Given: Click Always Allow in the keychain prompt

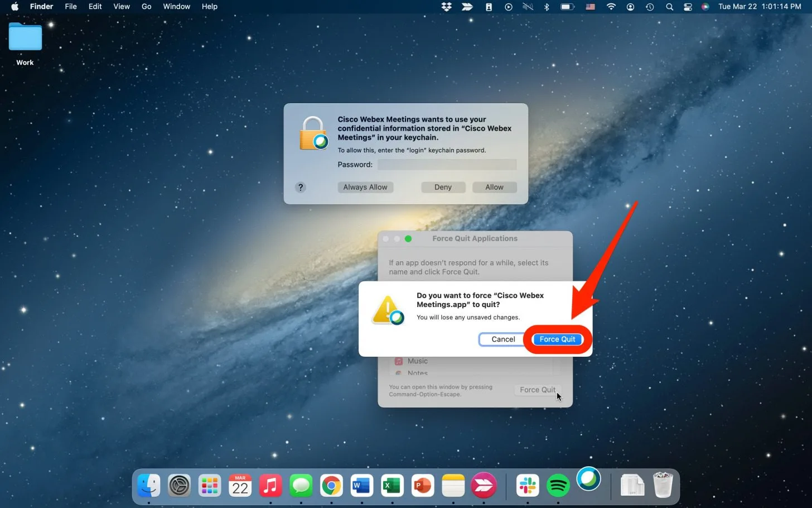Looking at the screenshot, I should pos(365,188).
